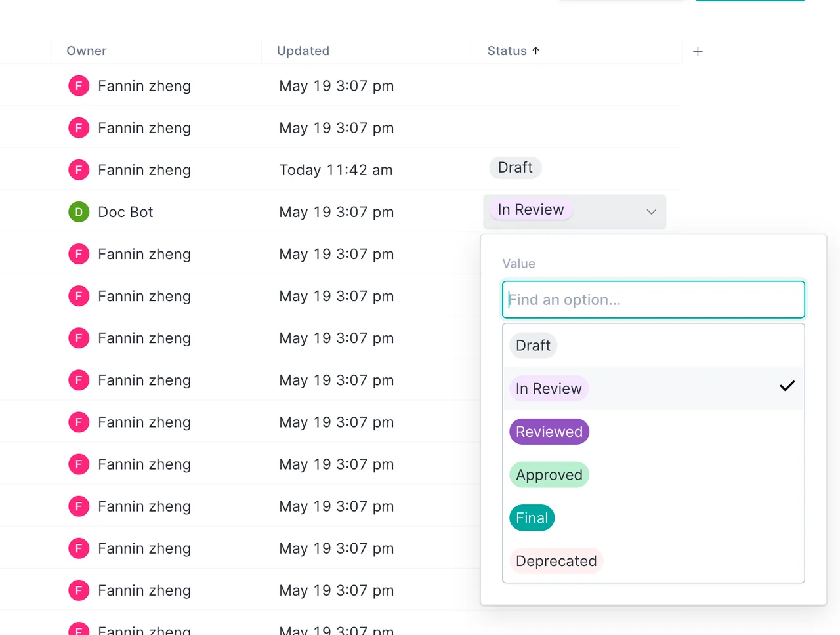Expand the In Review status dropdown chevron

(x=651, y=211)
